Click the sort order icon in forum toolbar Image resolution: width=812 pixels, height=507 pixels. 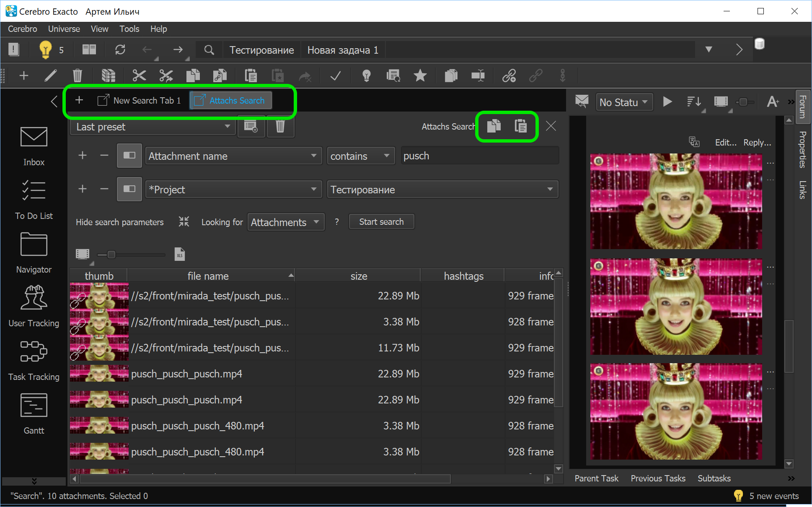(x=694, y=101)
